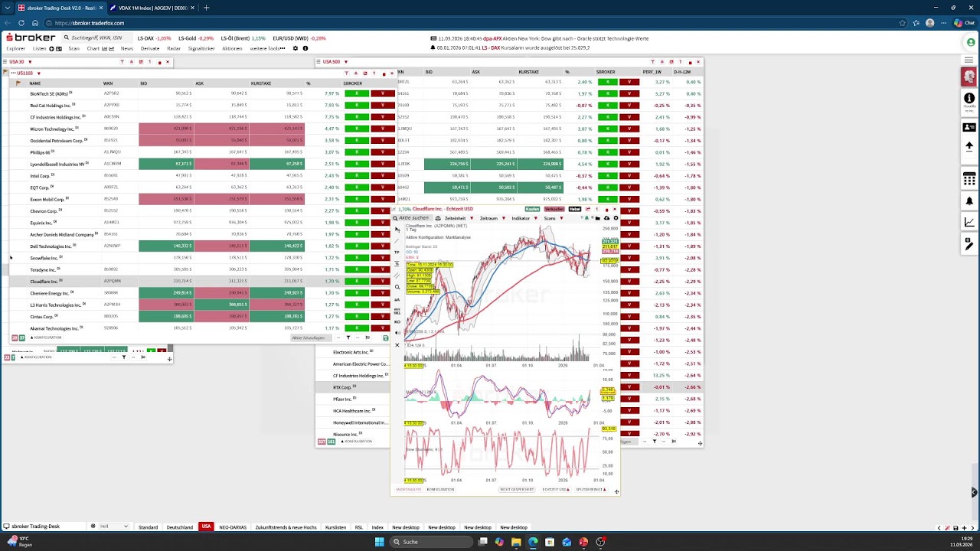Image resolution: width=980 pixels, height=551 pixels.
Task: Open Microsoft Edge from the taskbar
Action: [x=533, y=542]
